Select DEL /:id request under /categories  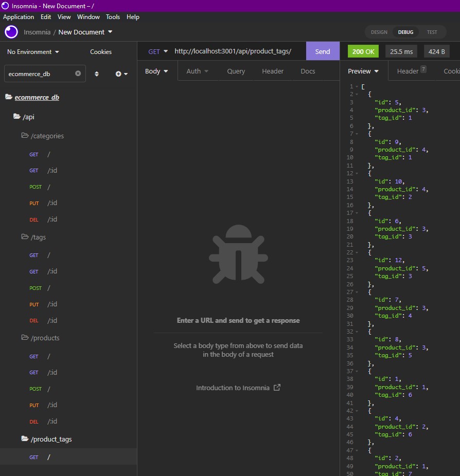68,219
